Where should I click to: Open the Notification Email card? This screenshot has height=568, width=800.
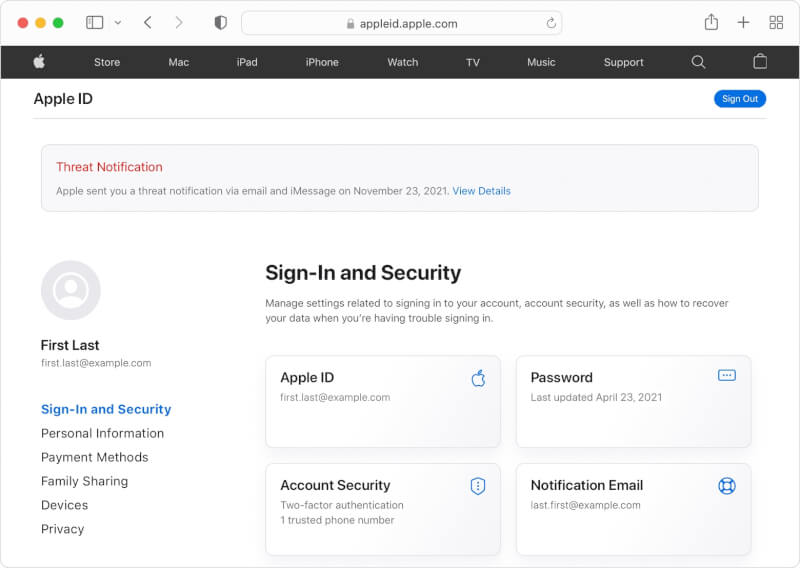click(633, 509)
